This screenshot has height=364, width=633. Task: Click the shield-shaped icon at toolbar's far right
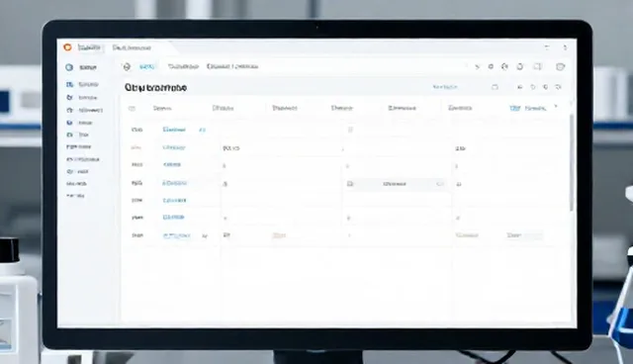point(561,66)
